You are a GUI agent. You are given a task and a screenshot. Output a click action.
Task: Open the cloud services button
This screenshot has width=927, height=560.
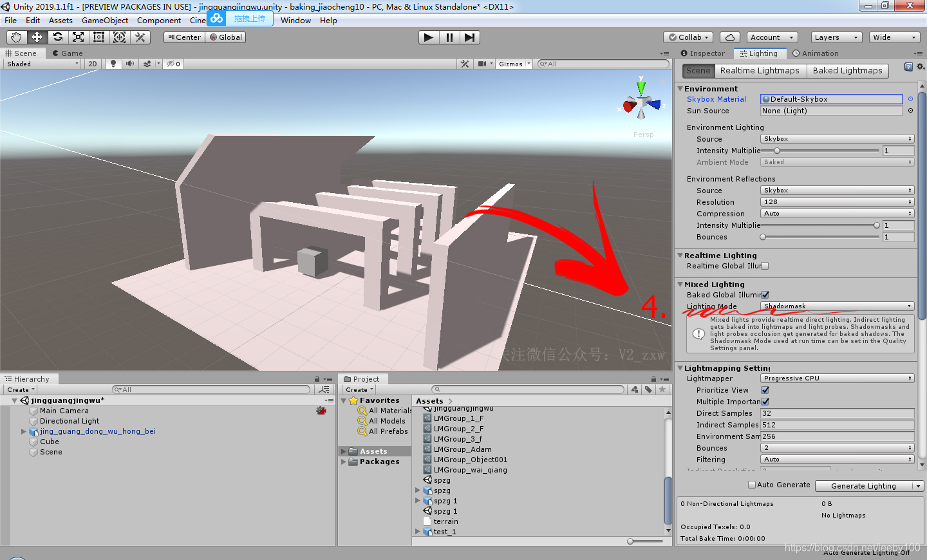(730, 37)
